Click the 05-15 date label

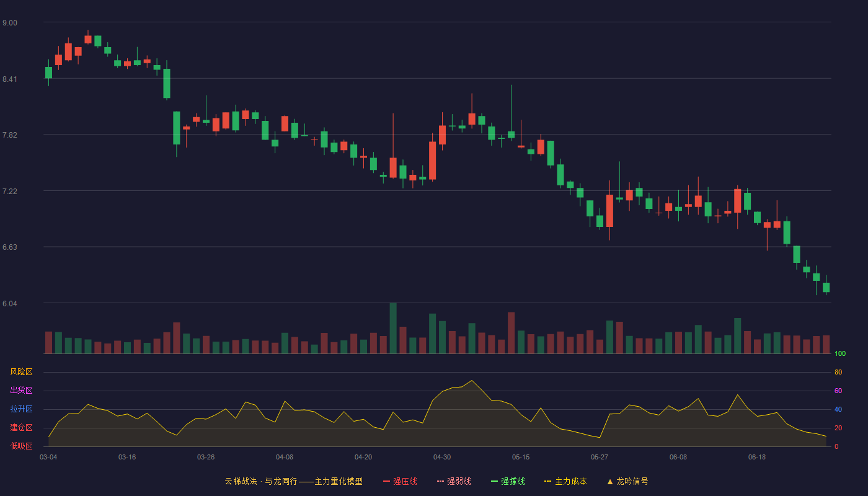(x=521, y=457)
